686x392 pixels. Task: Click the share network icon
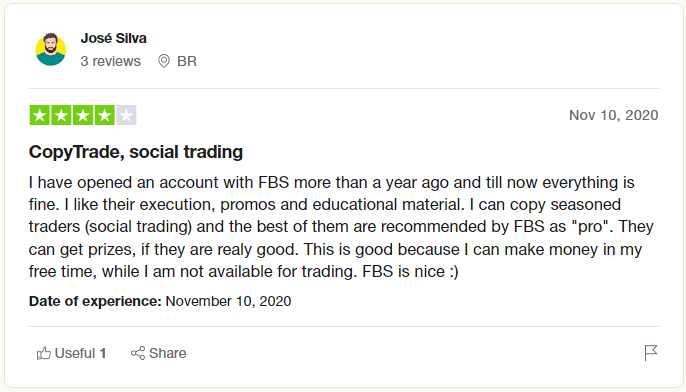[x=138, y=353]
